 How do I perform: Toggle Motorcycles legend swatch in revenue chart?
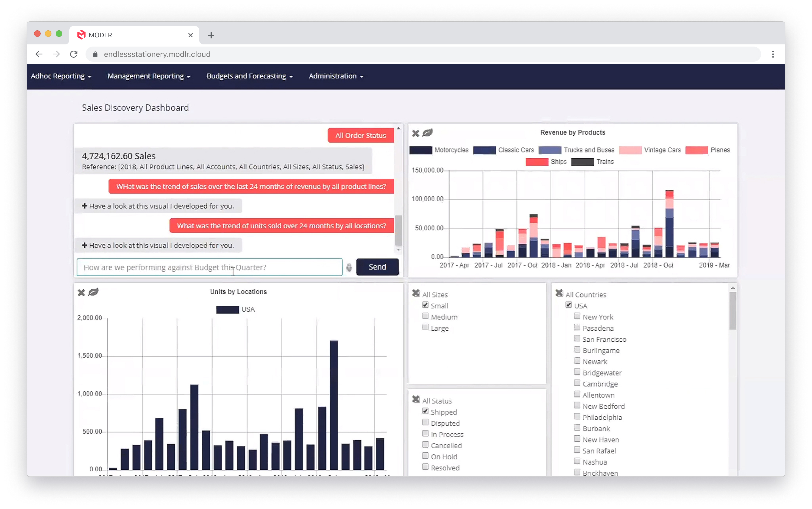pos(421,150)
